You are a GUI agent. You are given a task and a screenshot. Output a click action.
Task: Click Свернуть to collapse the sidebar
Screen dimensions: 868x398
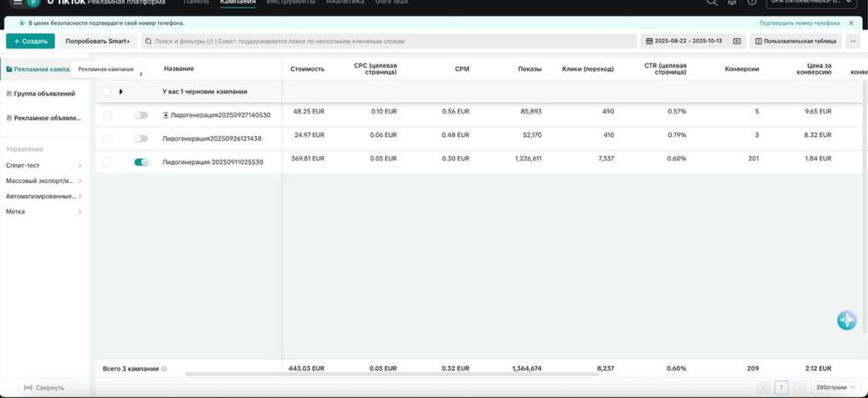[x=44, y=388]
